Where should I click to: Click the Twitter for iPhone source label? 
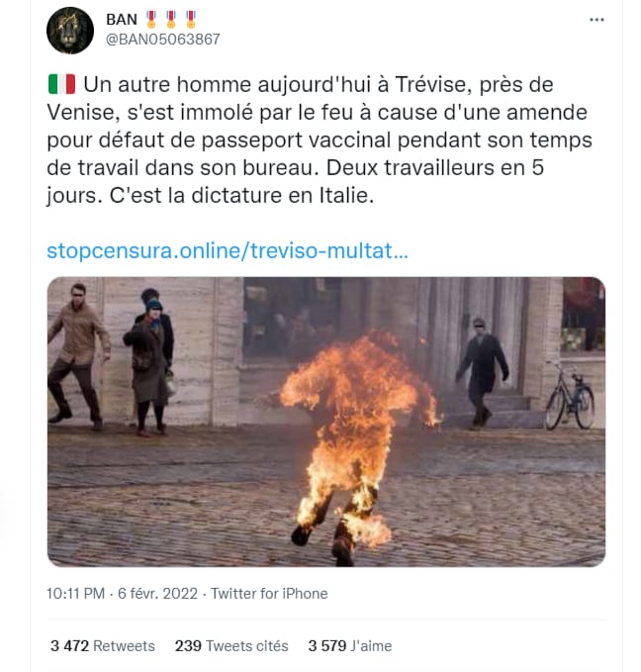[269, 594]
